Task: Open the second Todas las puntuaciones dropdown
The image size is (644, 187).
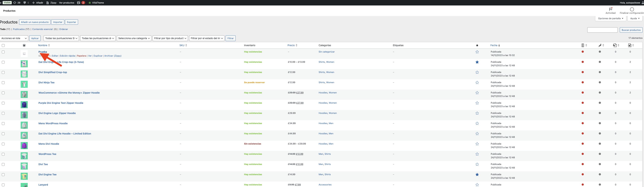Action: point(98,38)
